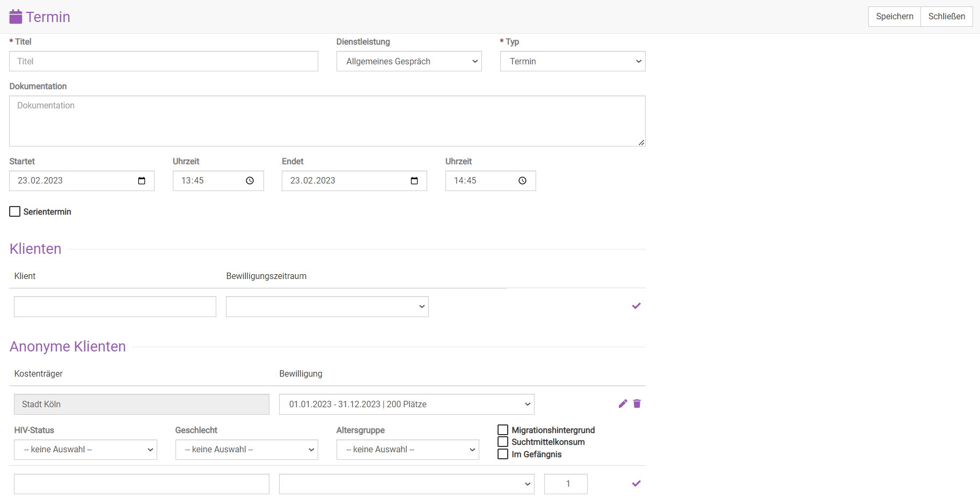Click the pencil edit icon for Stadt Köln
The width and height of the screenshot is (980, 499).
click(x=623, y=403)
